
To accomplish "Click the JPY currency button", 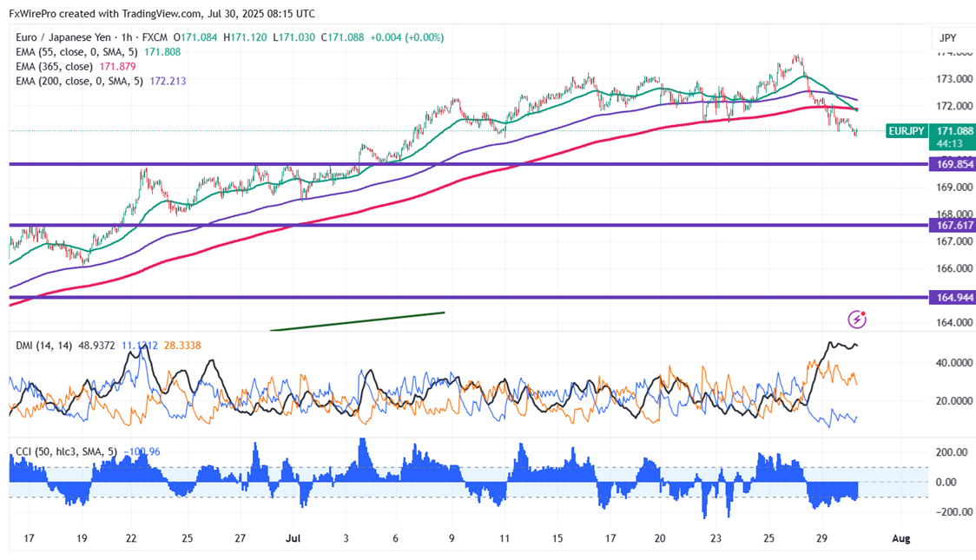I will [948, 38].
